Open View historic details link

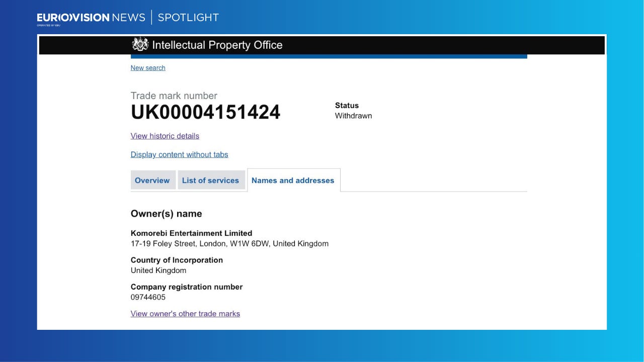[x=165, y=136]
